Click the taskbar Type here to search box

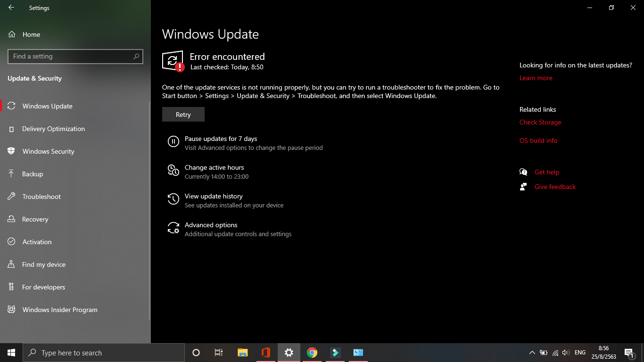tap(104, 353)
